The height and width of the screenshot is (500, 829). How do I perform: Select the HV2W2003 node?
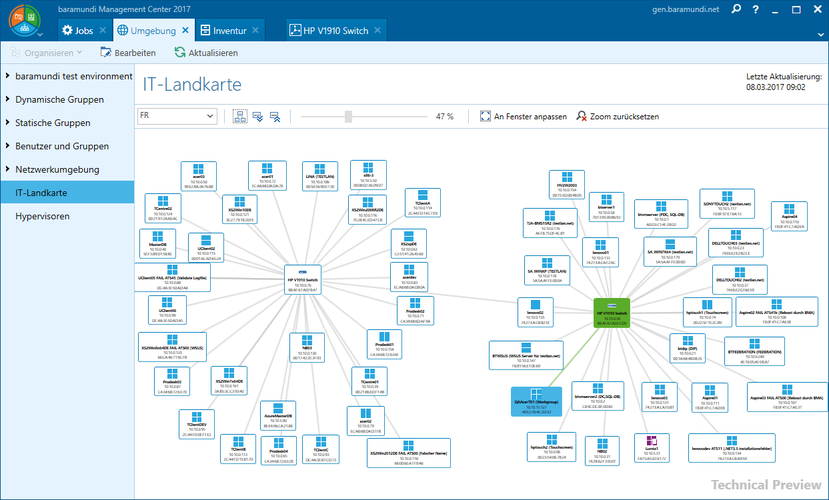point(567,184)
